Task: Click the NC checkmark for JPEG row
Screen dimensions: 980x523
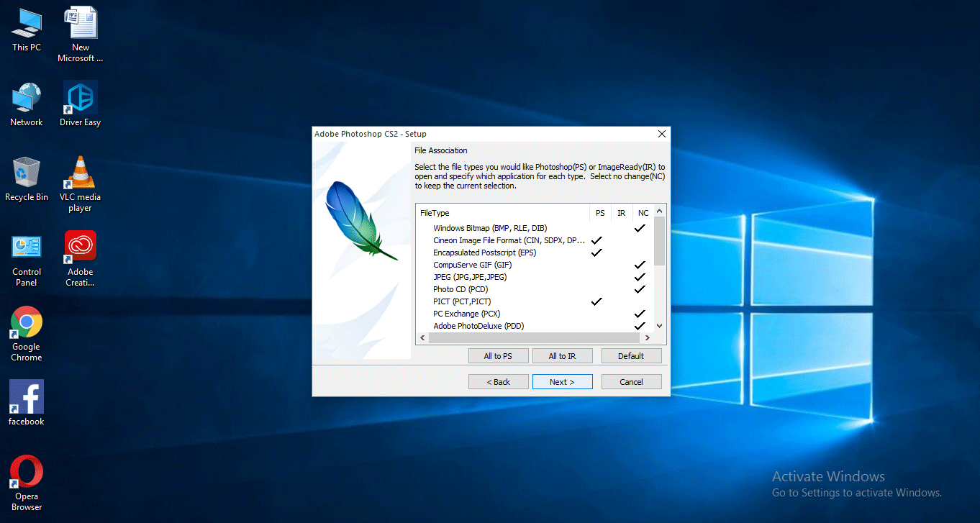Action: 640,277
